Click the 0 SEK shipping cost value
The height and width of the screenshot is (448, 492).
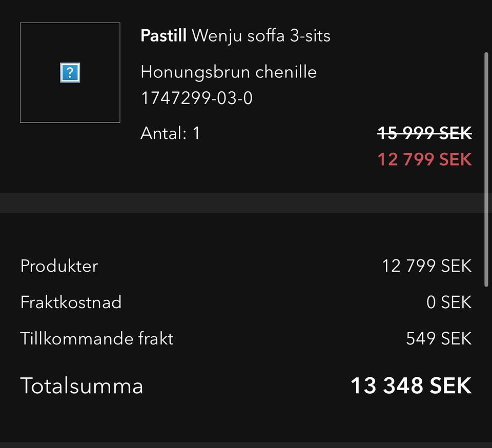click(448, 302)
